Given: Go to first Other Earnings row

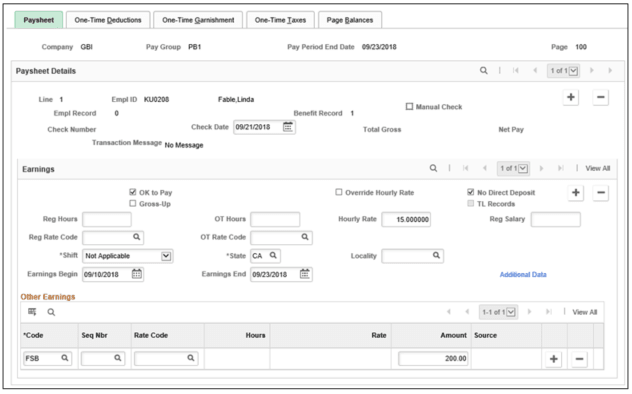Looking at the screenshot, I should pos(449,312).
